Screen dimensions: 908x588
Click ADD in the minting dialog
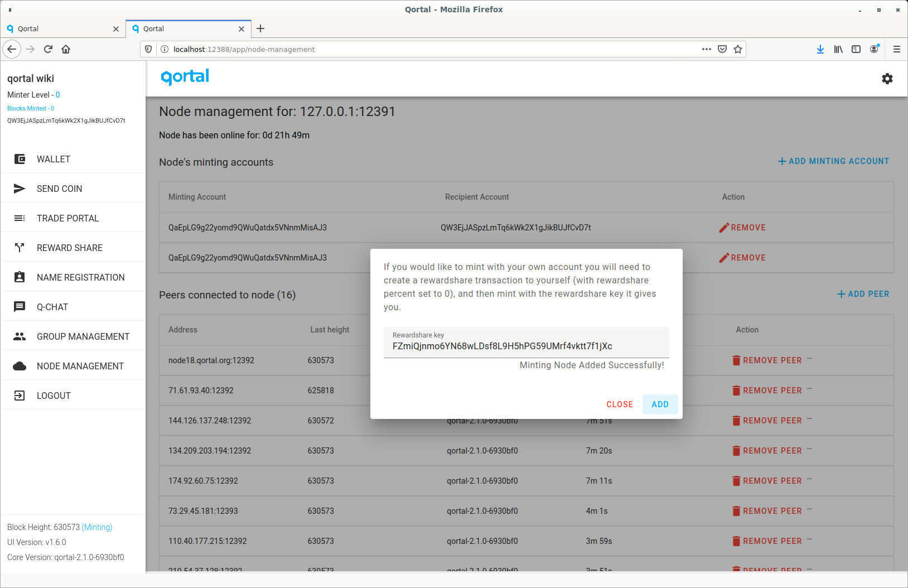pyautogui.click(x=660, y=404)
